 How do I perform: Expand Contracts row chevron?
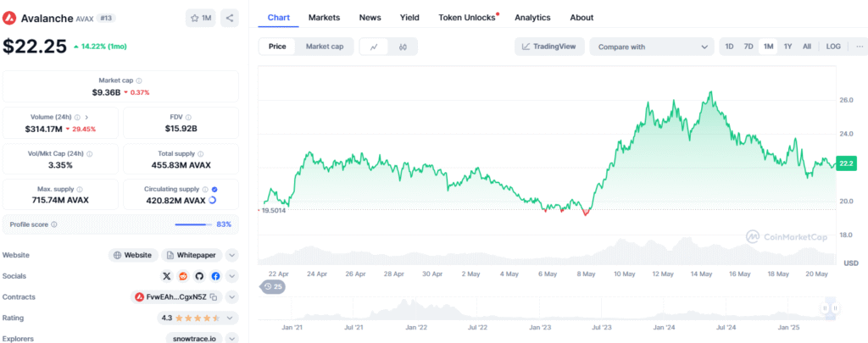232,297
